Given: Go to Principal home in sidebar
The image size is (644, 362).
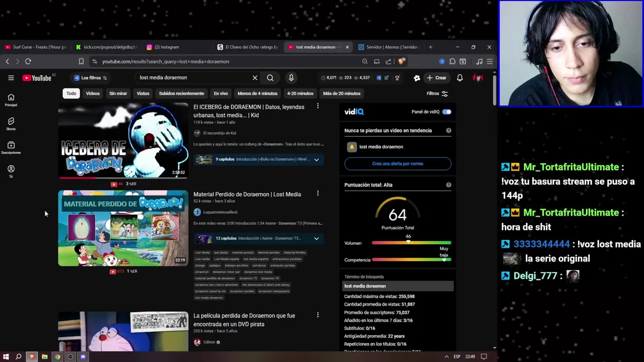Looking at the screenshot, I should click(x=11, y=100).
